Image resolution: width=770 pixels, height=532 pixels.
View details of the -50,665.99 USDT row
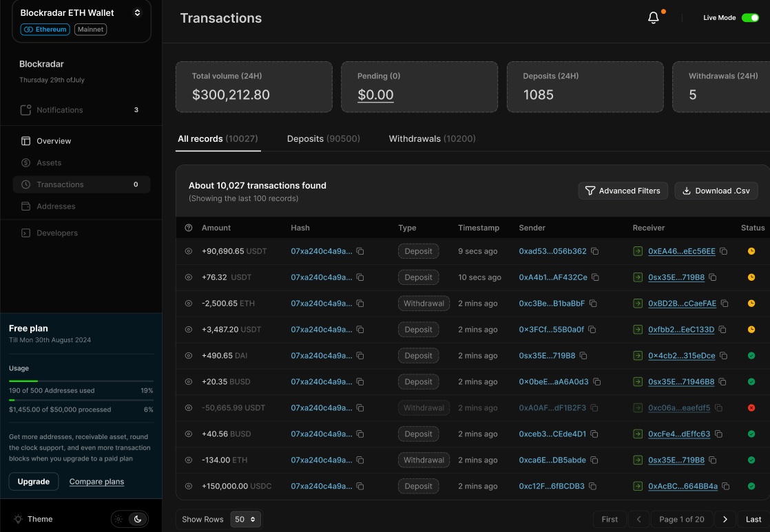(189, 408)
